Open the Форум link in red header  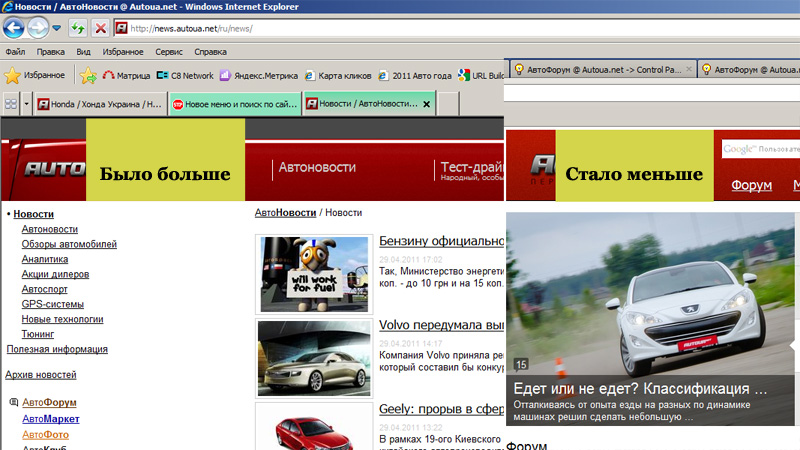click(751, 185)
